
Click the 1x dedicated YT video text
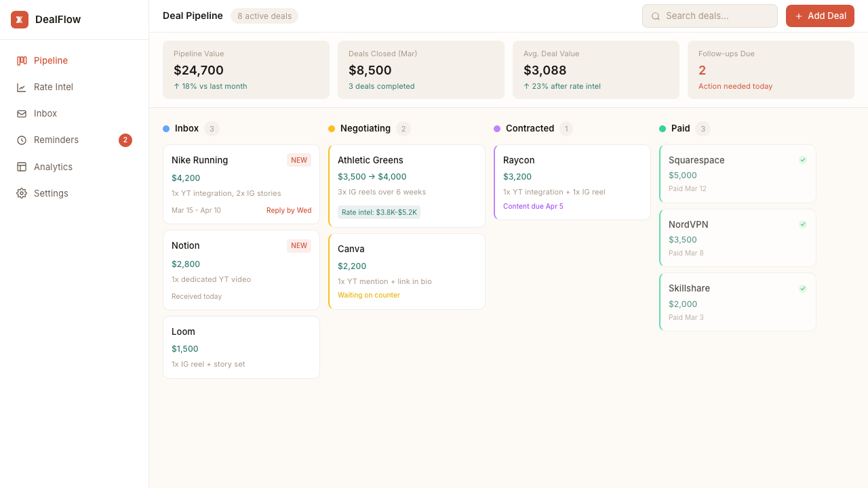[211, 279]
